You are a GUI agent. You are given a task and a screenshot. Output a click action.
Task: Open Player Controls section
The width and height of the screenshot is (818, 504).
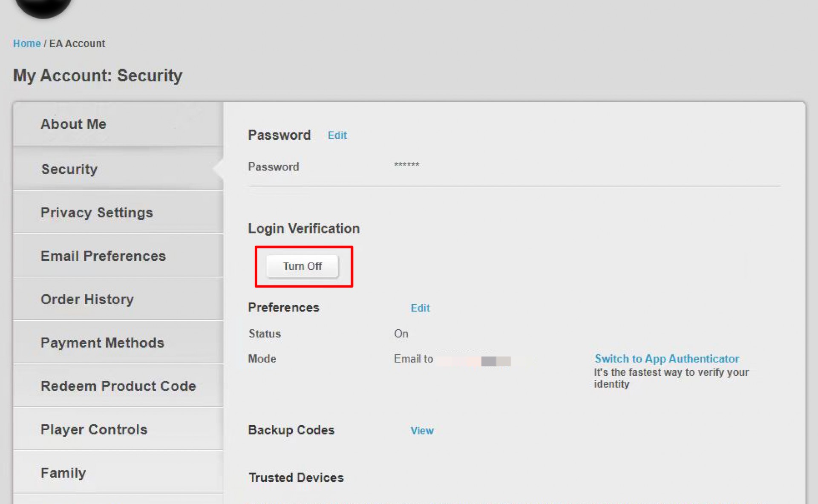click(x=118, y=429)
